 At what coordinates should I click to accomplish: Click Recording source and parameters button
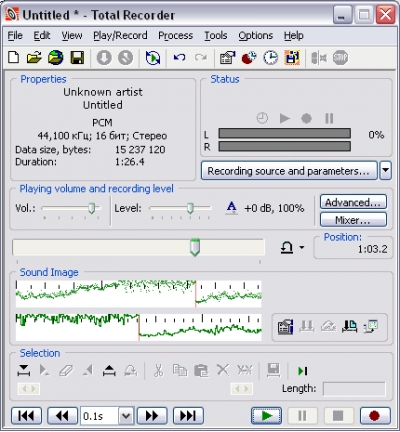(x=289, y=171)
